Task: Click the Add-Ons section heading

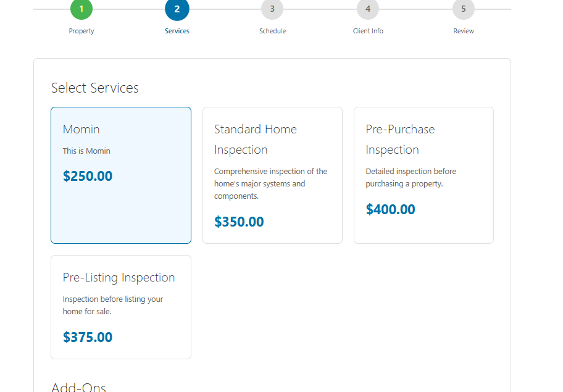Action: pos(78,387)
